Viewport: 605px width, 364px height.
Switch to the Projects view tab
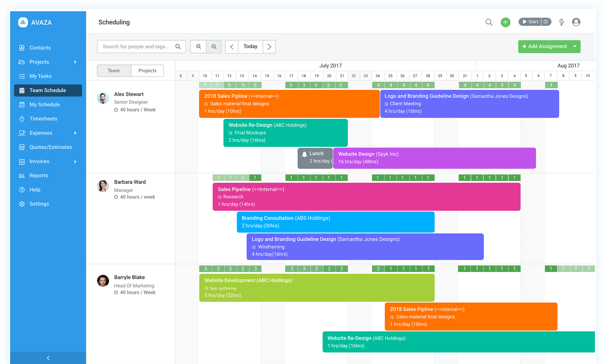(x=147, y=70)
